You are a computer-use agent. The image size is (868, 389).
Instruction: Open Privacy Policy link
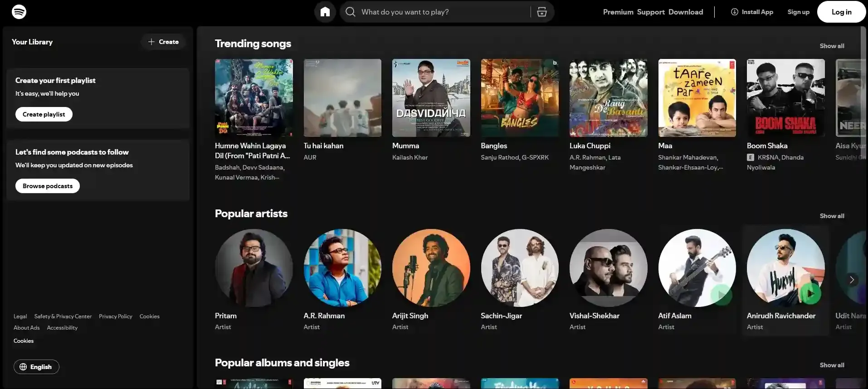[x=116, y=316]
